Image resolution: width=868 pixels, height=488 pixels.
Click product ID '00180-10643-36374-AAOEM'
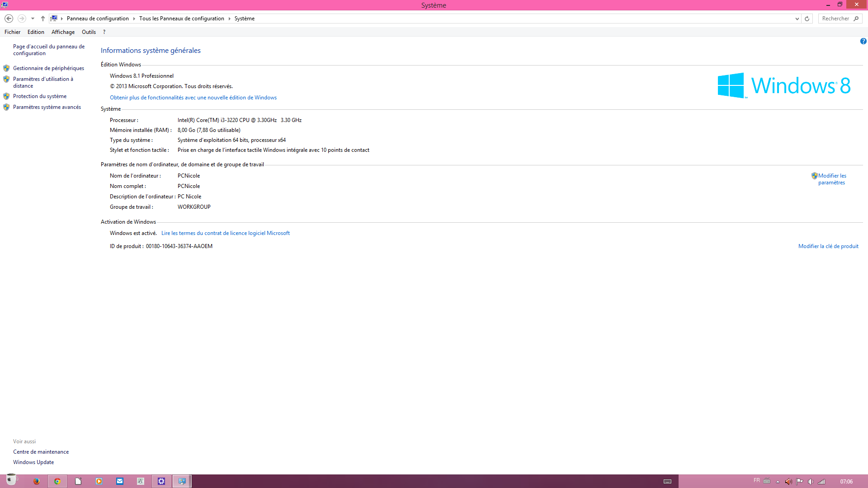point(179,246)
